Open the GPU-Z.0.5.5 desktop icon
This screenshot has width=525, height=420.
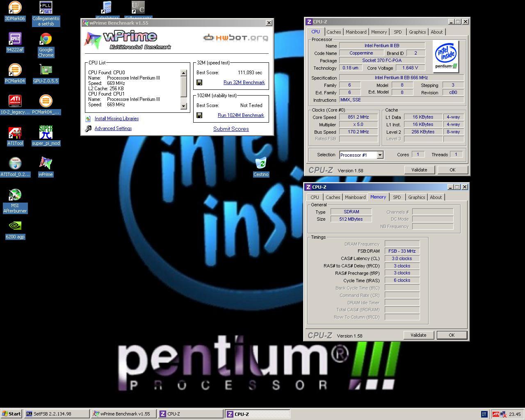[x=46, y=73]
